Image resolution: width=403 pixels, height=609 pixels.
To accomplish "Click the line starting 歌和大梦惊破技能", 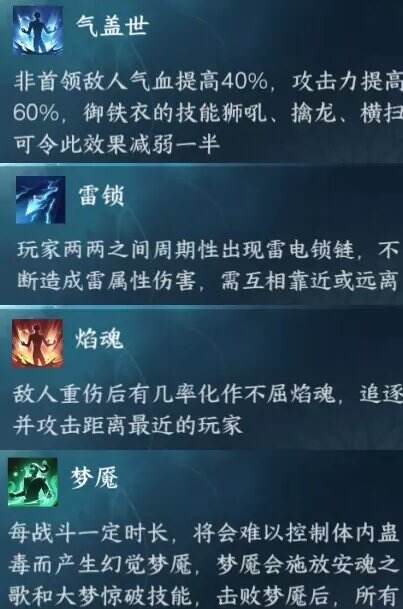I will pyautogui.click(x=202, y=595).
